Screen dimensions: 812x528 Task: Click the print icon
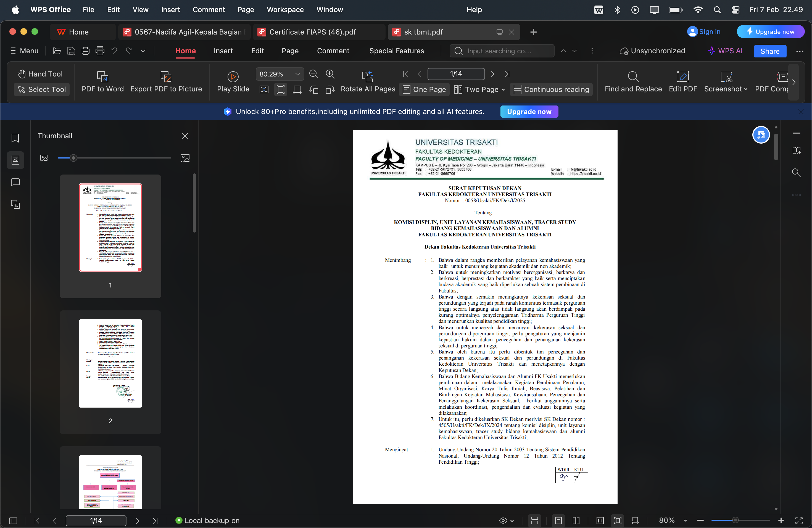(x=86, y=51)
